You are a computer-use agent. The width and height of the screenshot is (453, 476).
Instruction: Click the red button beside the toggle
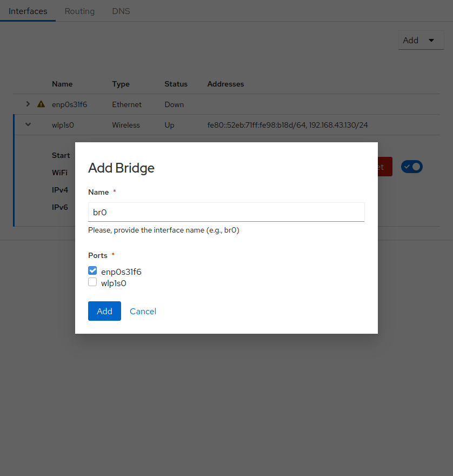(385, 167)
